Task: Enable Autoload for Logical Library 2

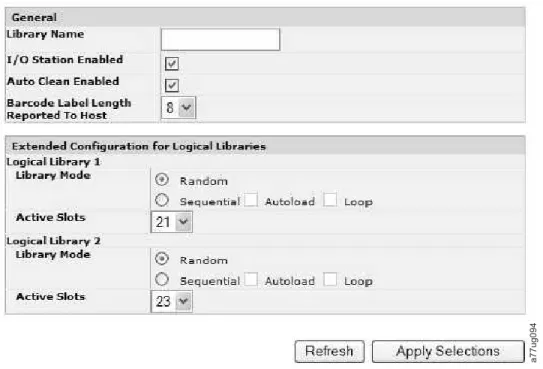Action: click(x=251, y=279)
